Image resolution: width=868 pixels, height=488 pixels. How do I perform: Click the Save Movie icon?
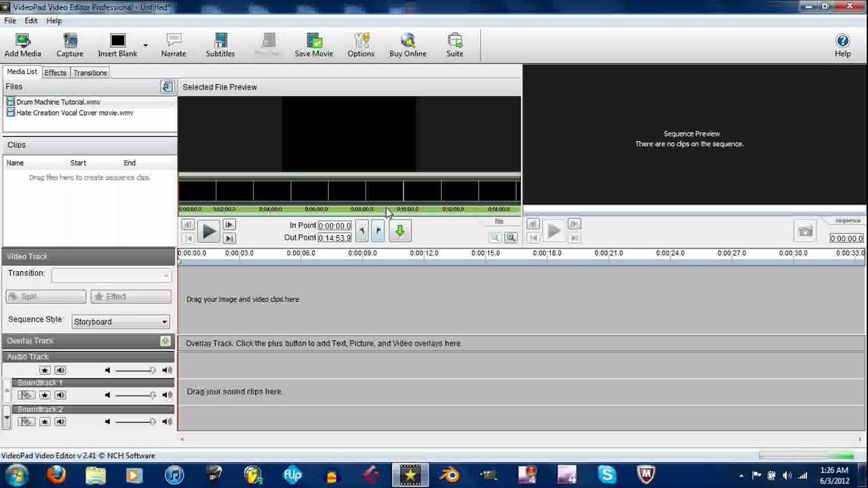pos(313,45)
